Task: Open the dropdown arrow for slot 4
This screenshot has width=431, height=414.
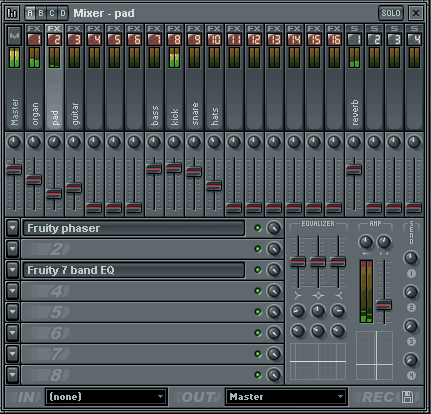Action: click(13, 291)
